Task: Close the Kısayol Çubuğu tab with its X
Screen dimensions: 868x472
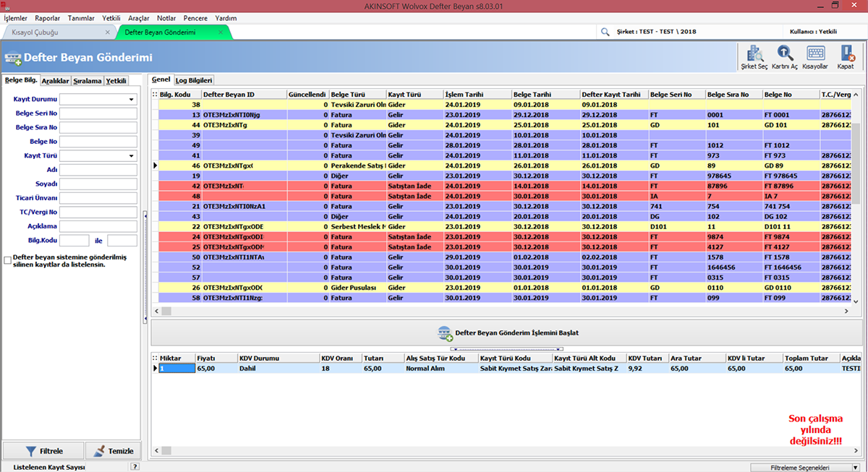Action: pos(108,33)
